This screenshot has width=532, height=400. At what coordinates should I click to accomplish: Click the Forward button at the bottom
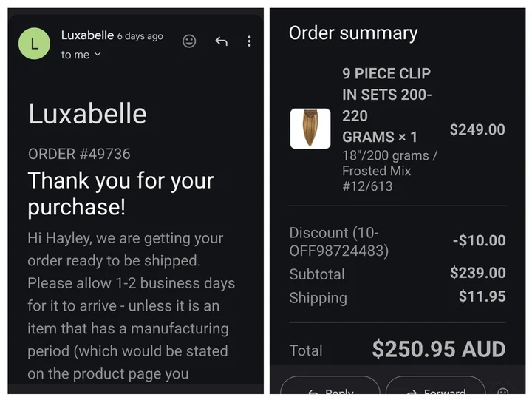(436, 387)
